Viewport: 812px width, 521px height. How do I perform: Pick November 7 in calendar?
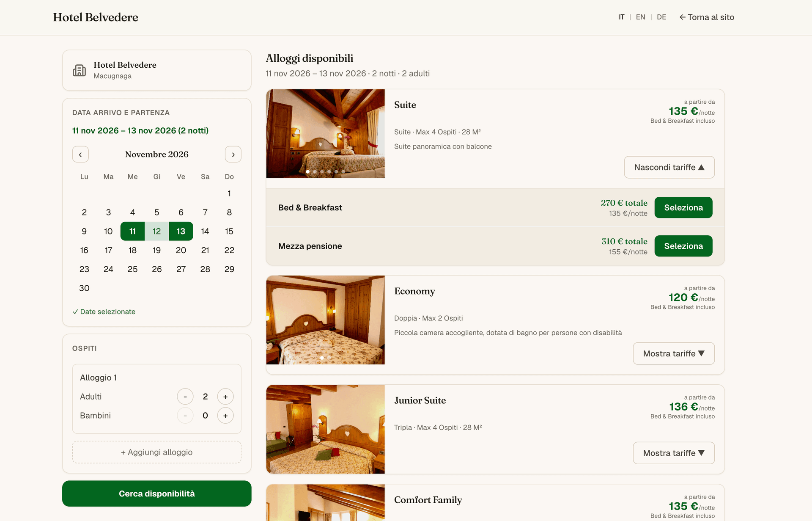(205, 212)
